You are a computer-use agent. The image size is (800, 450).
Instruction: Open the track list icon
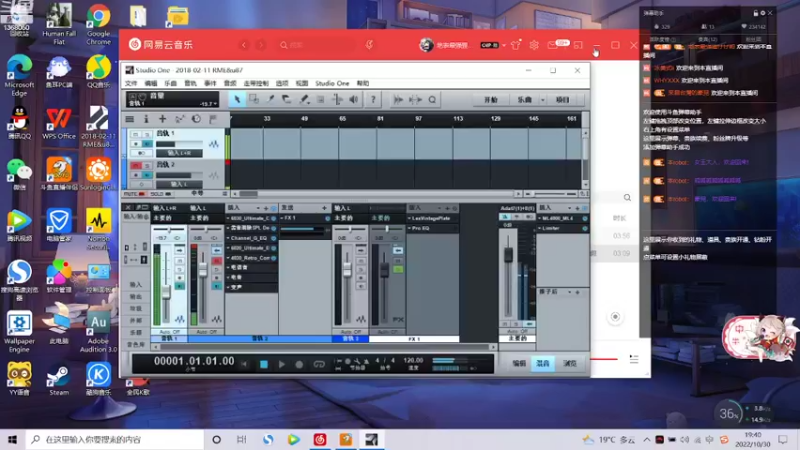click(x=130, y=119)
